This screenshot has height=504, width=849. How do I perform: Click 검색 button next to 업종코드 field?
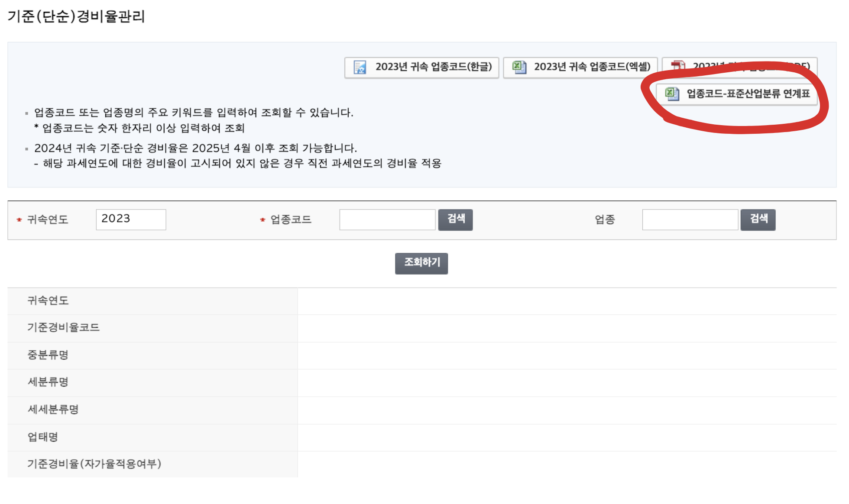tap(455, 220)
